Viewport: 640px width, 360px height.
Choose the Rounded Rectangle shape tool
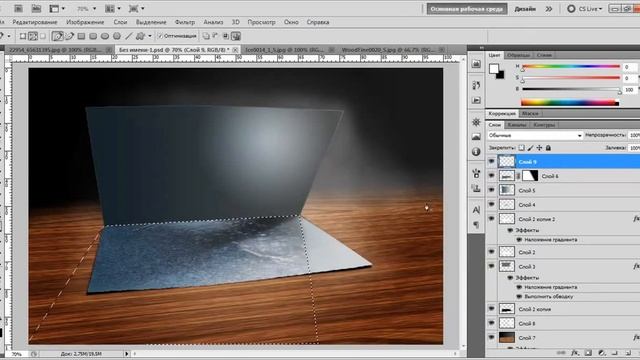[93, 36]
